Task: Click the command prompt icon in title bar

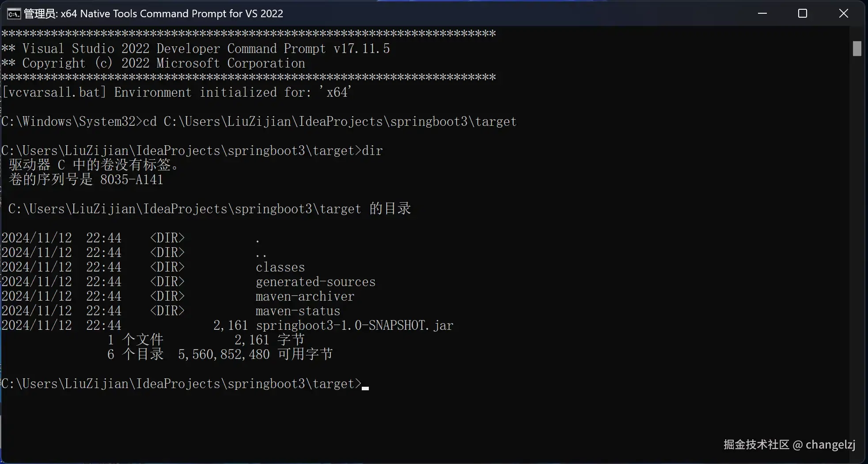Action: (14, 14)
